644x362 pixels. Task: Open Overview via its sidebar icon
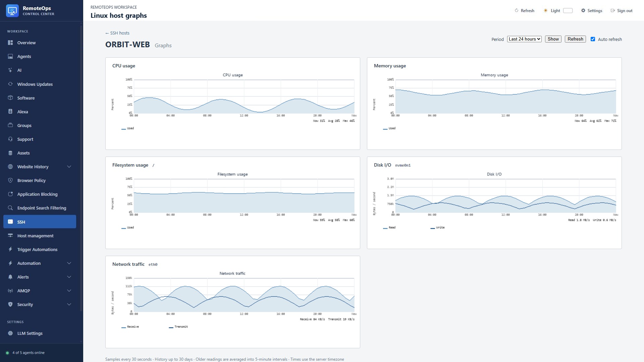tap(10, 43)
